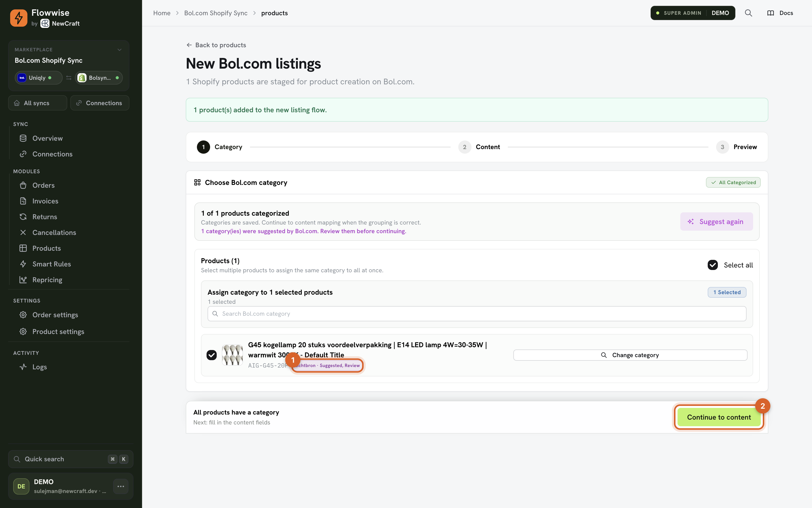Screen dimensions: 812x508
Task: Click the SUPER ADMIN DEMO badge
Action: (x=693, y=13)
